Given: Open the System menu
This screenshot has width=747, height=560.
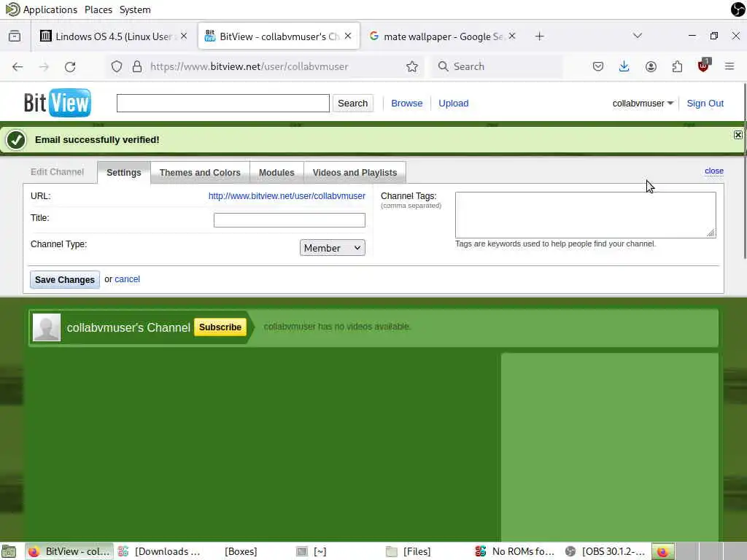Looking at the screenshot, I should click(135, 9).
